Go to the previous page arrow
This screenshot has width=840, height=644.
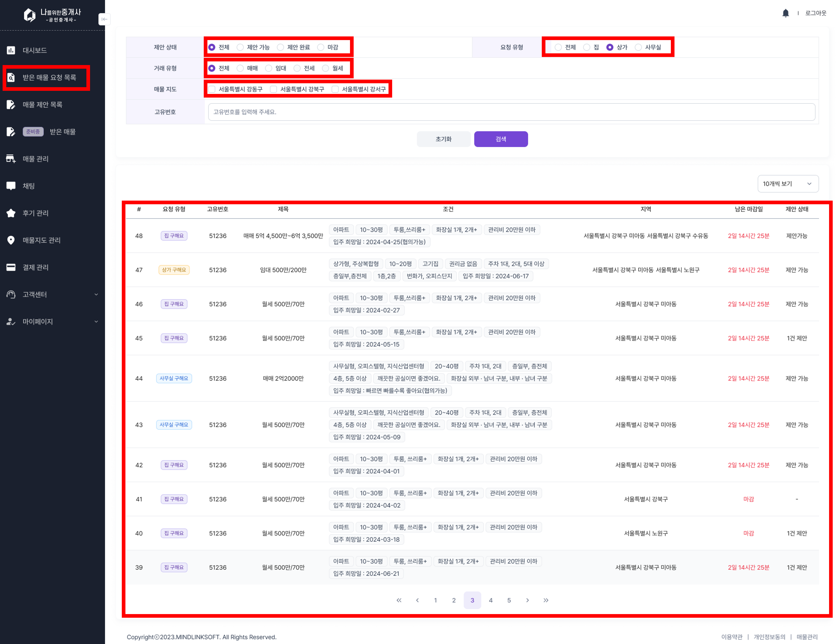pyautogui.click(x=417, y=600)
